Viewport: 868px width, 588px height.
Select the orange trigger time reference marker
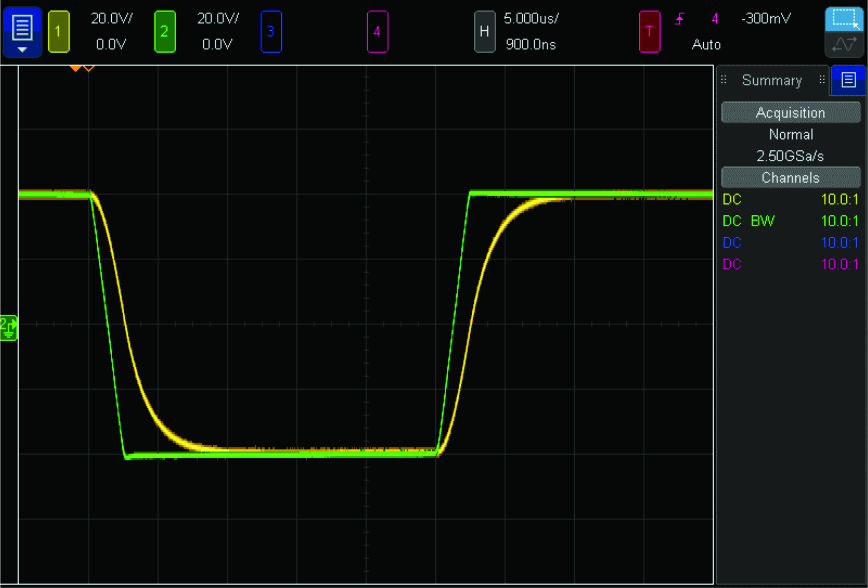click(x=76, y=68)
